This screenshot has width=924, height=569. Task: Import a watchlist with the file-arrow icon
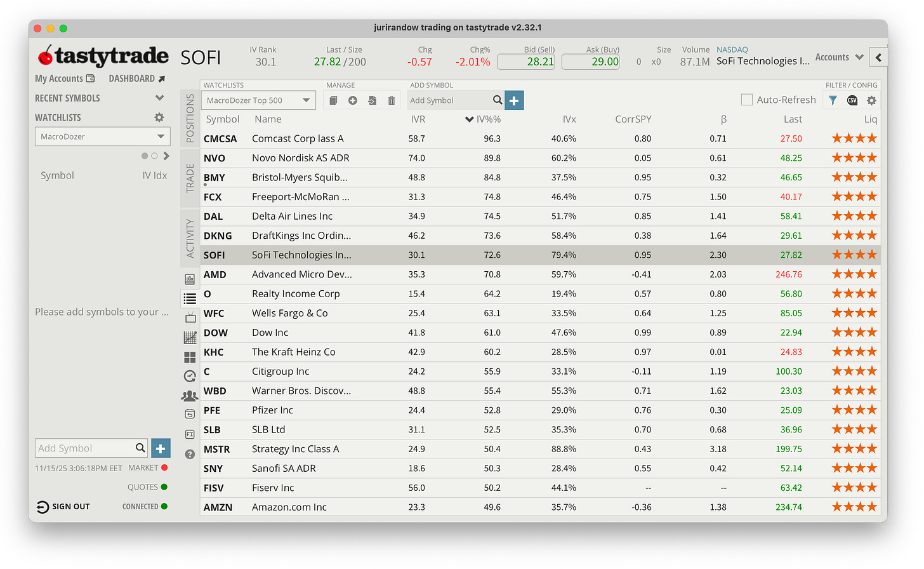pyautogui.click(x=373, y=100)
